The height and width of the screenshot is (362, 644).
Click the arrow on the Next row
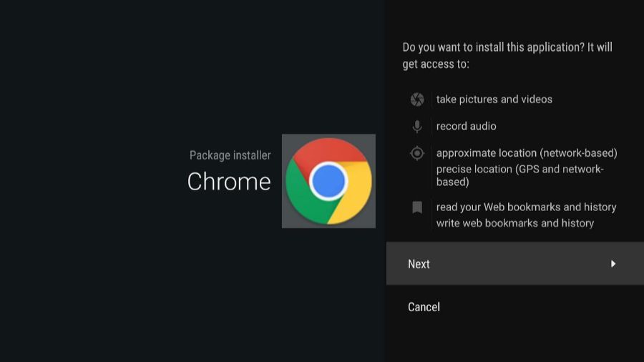613,264
